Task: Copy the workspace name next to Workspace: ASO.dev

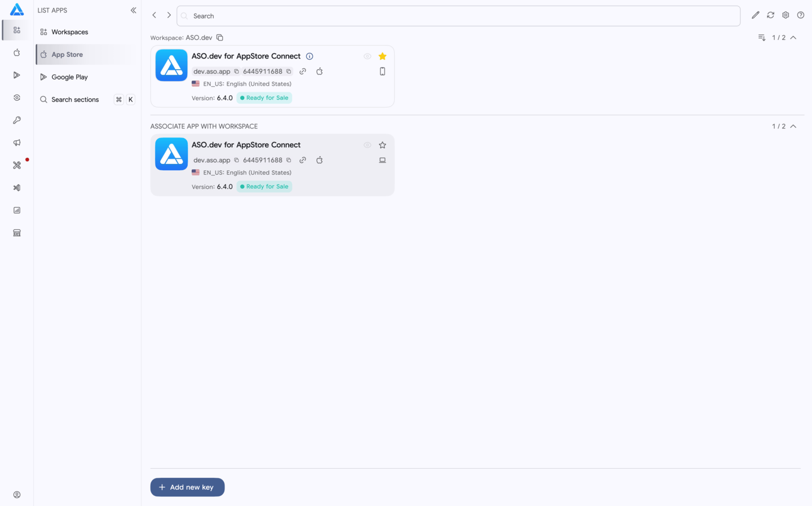Action: [220, 38]
